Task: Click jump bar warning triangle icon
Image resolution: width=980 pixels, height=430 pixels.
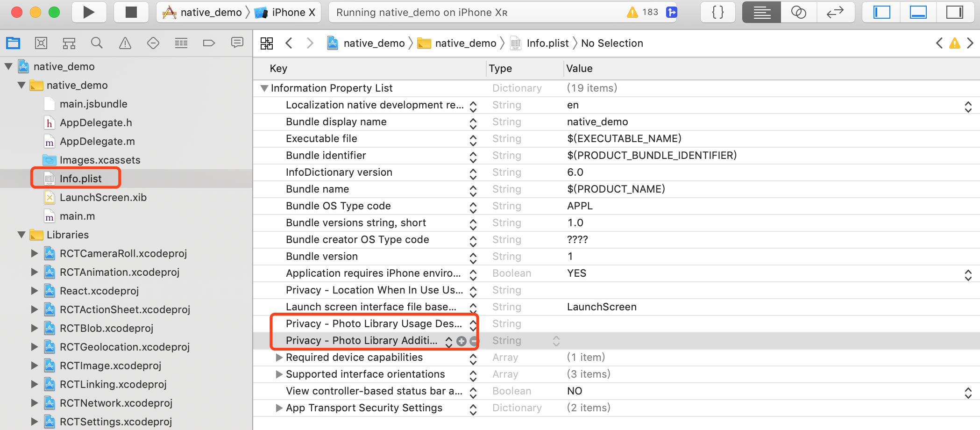Action: [955, 43]
